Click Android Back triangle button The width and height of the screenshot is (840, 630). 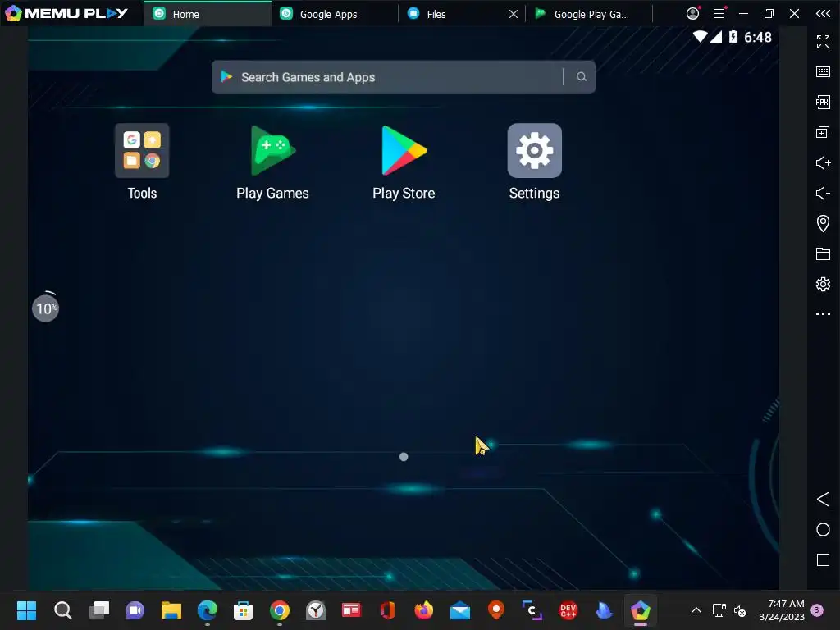pos(823,500)
